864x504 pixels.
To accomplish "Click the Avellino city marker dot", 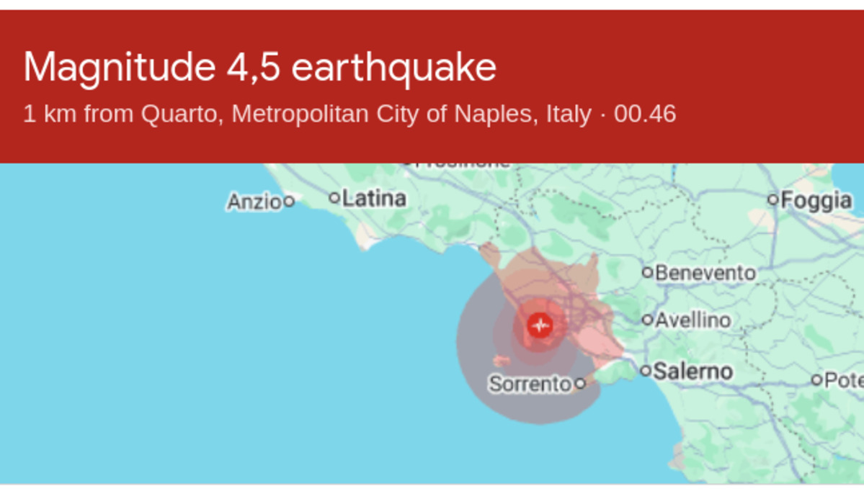I will [x=647, y=320].
